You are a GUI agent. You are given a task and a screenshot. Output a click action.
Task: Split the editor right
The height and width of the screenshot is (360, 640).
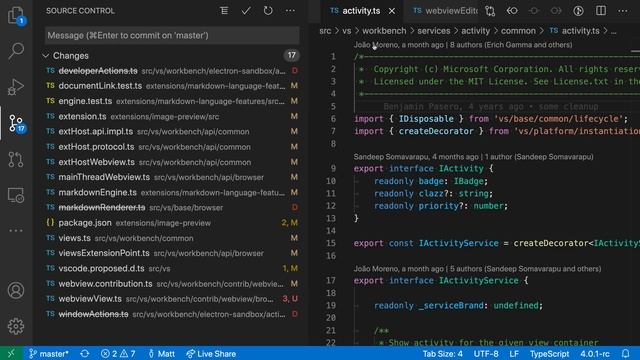[601, 11]
